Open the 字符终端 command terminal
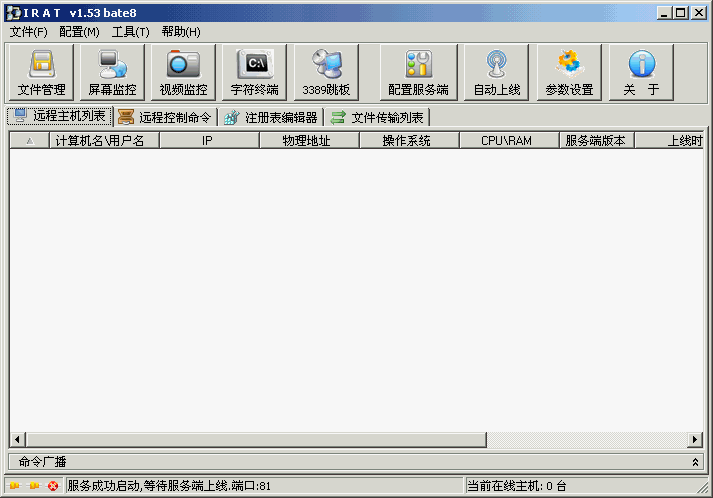The width and height of the screenshot is (713, 498). click(x=255, y=73)
